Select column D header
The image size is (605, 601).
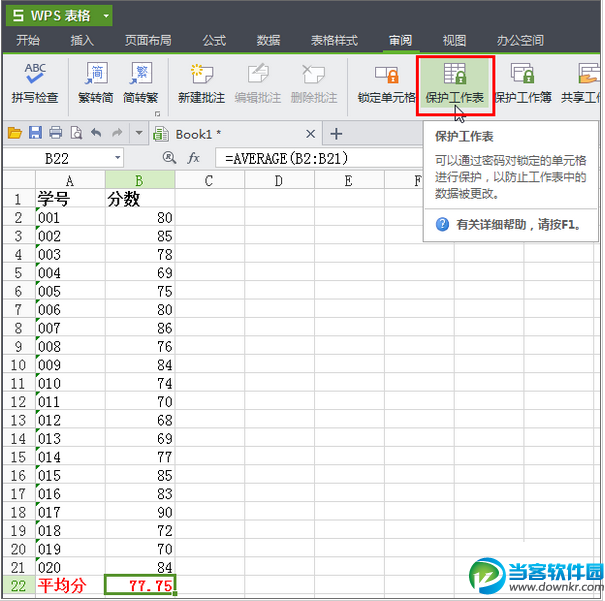click(x=279, y=180)
